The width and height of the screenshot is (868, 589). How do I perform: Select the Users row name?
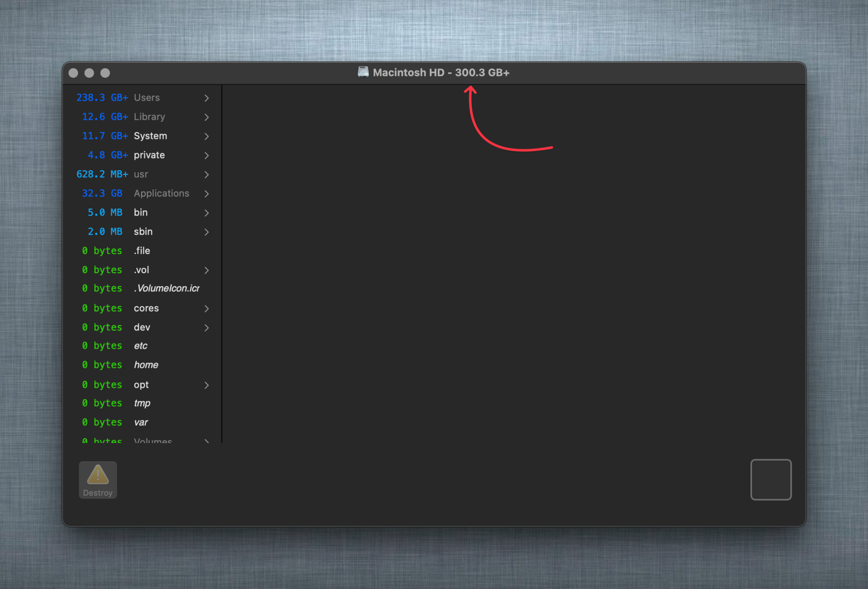[x=147, y=98]
